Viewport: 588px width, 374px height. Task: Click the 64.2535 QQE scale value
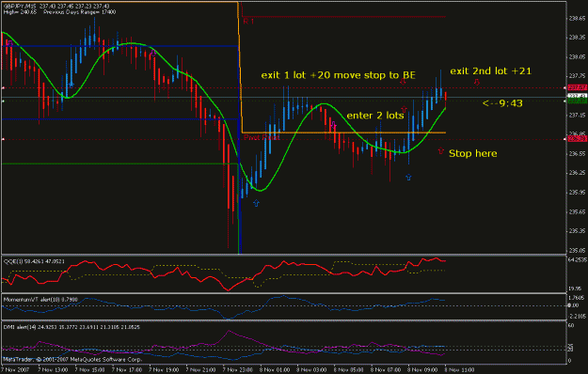tap(578, 259)
